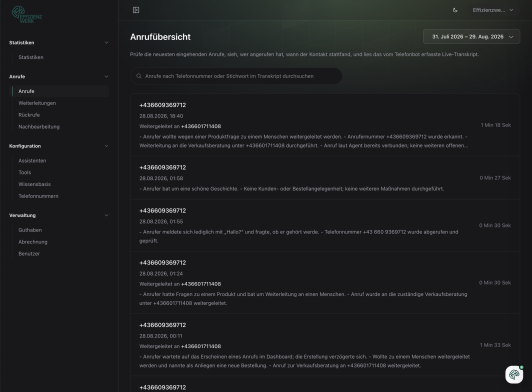Screen dimensions: 532x392
Task: Click the Effizienzwerk logo
Action: pyautogui.click(x=27, y=15)
